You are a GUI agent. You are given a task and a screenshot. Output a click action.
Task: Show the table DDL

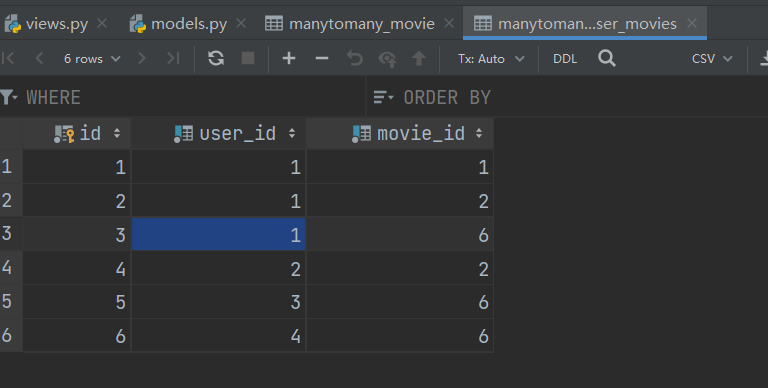coord(565,59)
